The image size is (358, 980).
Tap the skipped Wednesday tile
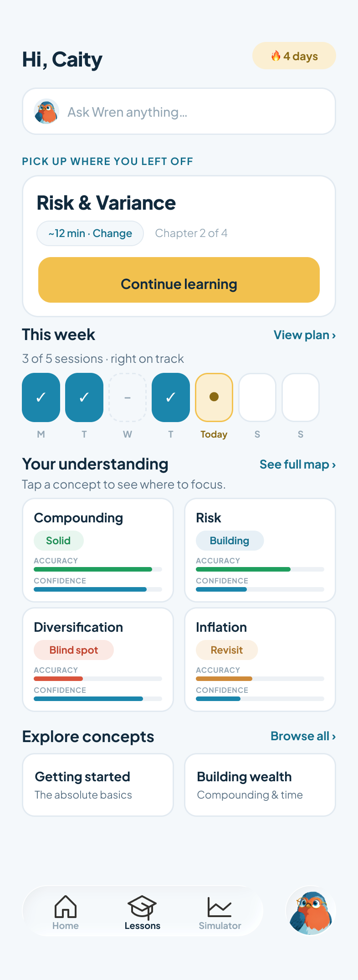[x=128, y=397]
